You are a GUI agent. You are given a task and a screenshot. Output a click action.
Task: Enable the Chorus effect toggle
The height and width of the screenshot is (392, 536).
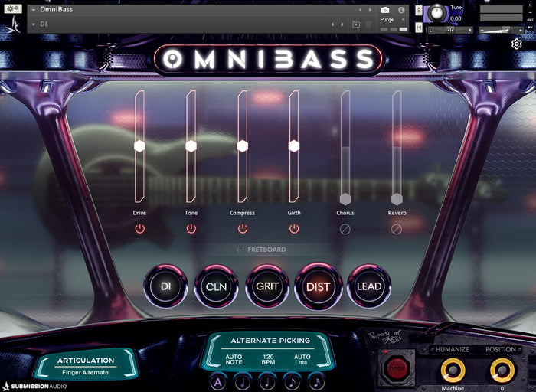click(x=345, y=229)
